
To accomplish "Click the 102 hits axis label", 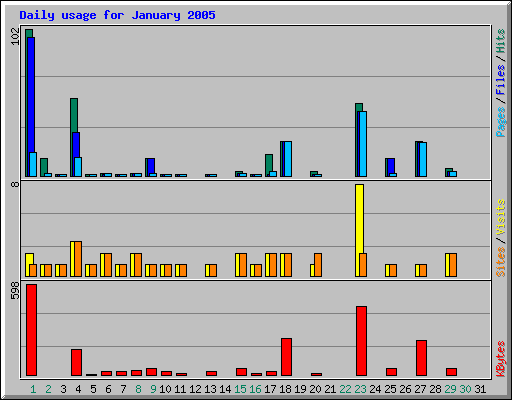I will (x=15, y=36).
